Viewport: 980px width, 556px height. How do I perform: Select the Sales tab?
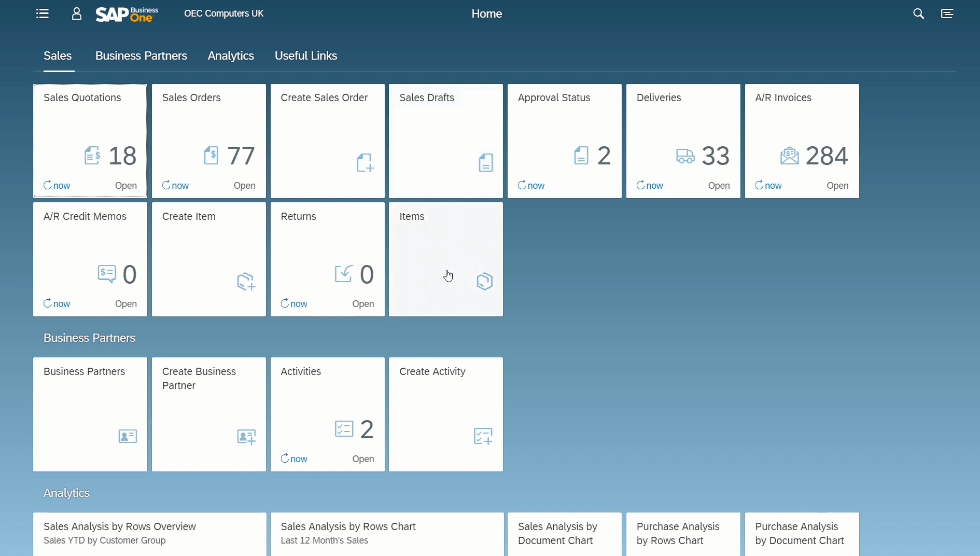coord(58,55)
